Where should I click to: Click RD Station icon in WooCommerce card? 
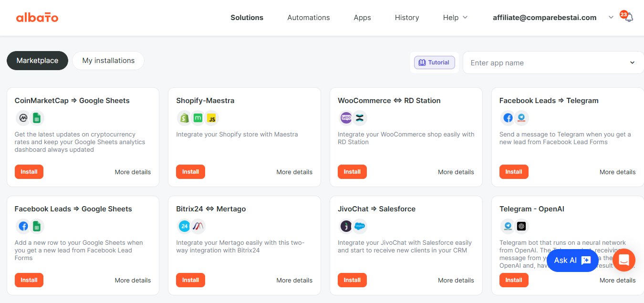coord(360,118)
